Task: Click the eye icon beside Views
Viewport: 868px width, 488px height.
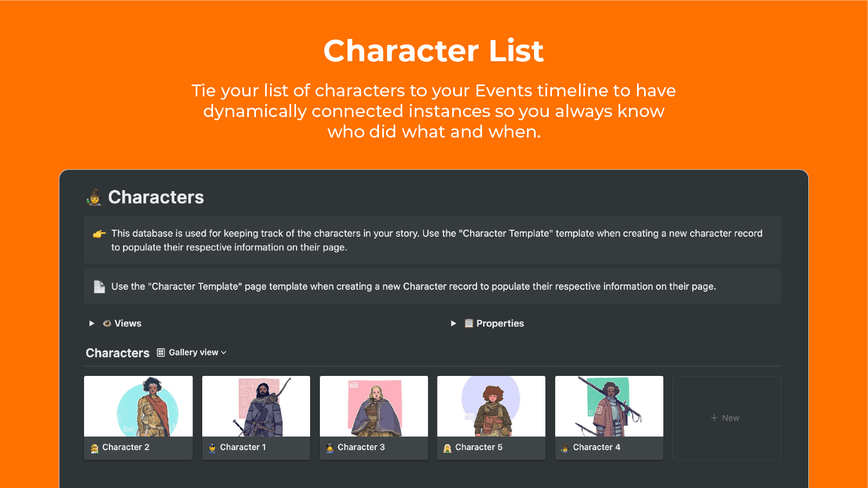Action: (x=107, y=323)
